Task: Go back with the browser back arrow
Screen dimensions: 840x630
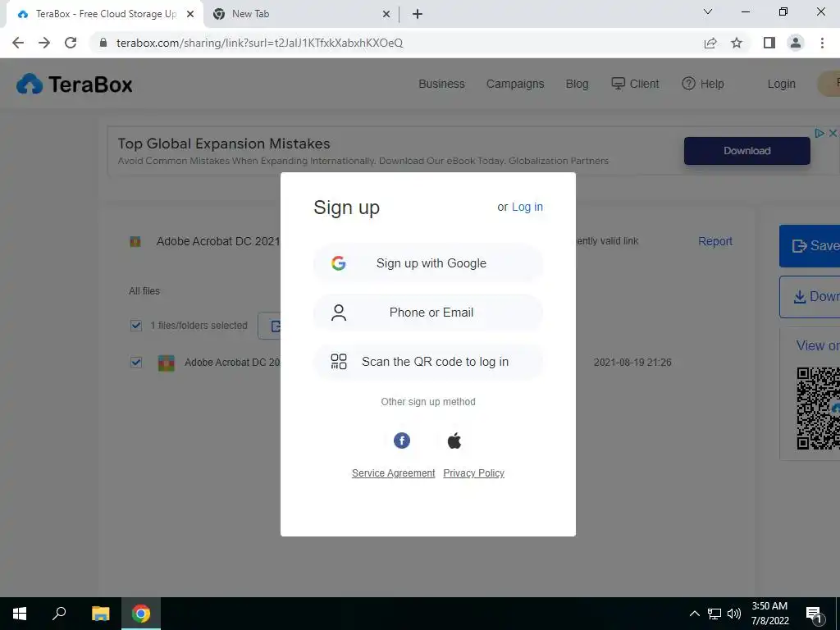Action: click(18, 43)
